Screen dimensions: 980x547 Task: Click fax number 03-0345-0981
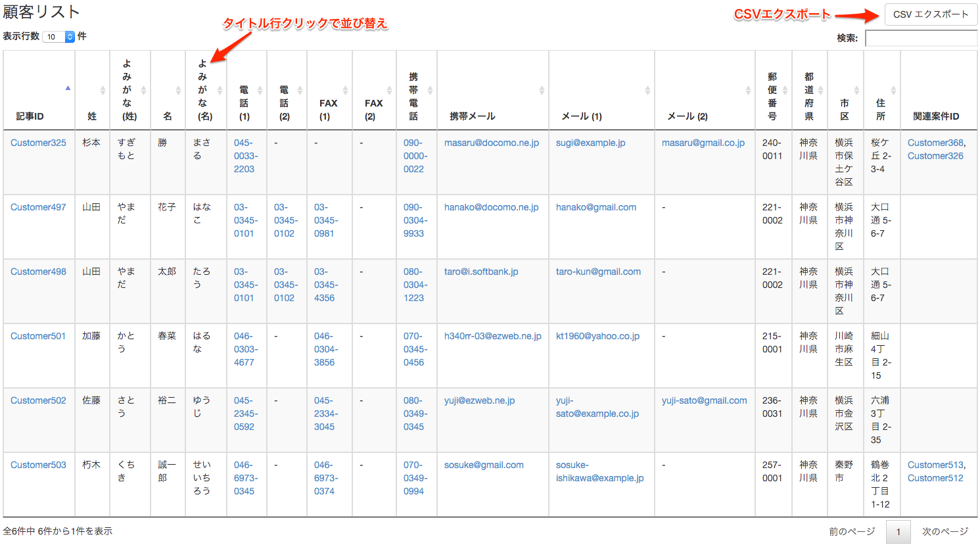point(326,220)
